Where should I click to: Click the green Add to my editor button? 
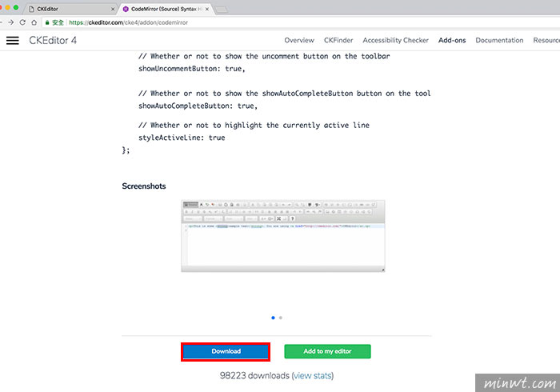pos(327,351)
